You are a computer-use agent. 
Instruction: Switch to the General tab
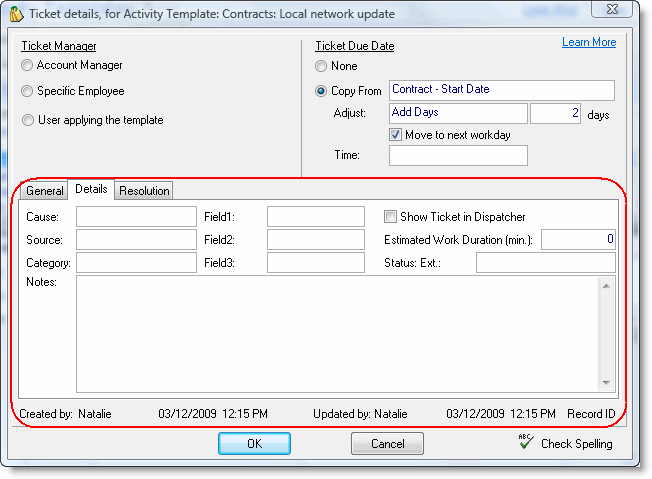coord(44,191)
